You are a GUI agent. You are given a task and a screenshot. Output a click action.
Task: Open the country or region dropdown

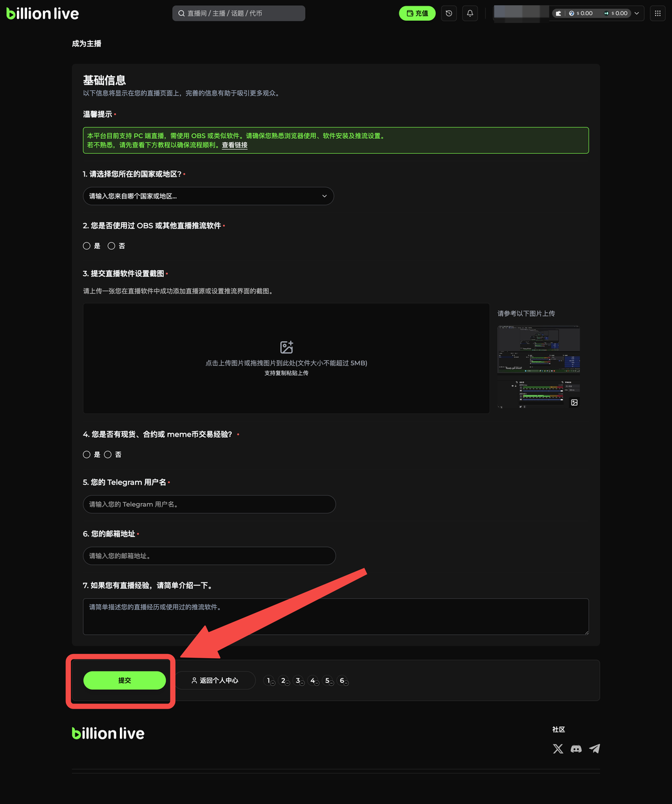208,196
